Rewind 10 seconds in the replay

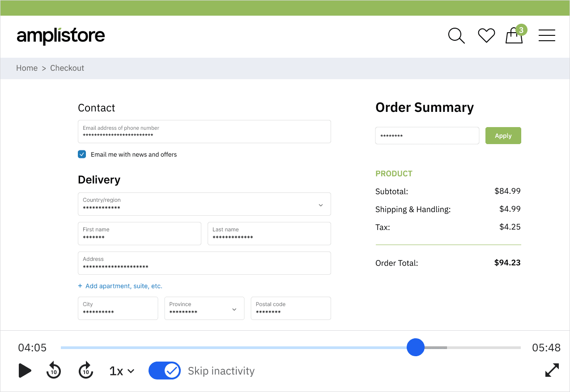(54, 371)
